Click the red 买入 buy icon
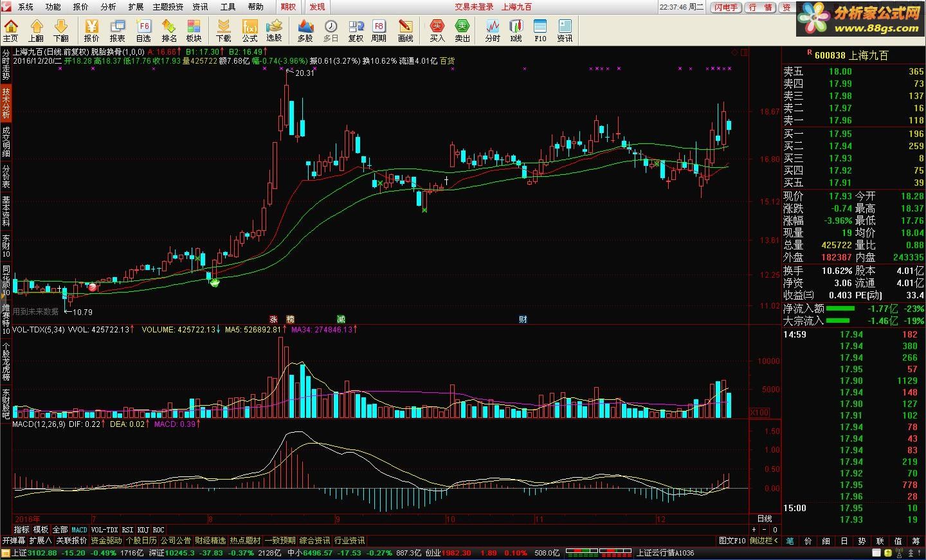This screenshot has width=926, height=560. pos(437,30)
